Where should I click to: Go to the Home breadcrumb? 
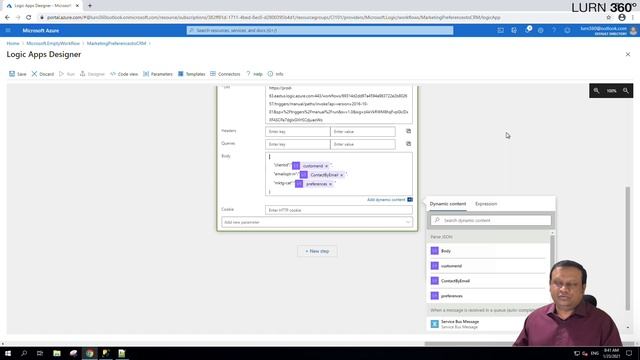coord(13,43)
